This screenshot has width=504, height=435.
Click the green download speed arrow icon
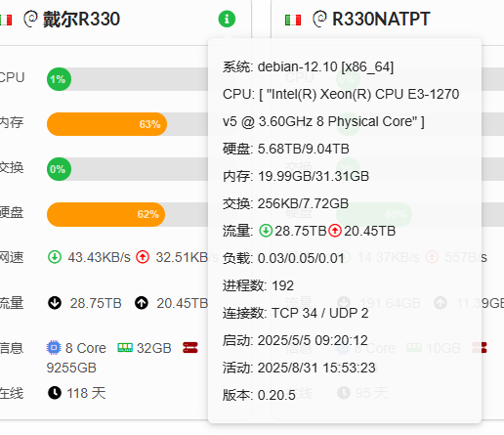click(55, 257)
